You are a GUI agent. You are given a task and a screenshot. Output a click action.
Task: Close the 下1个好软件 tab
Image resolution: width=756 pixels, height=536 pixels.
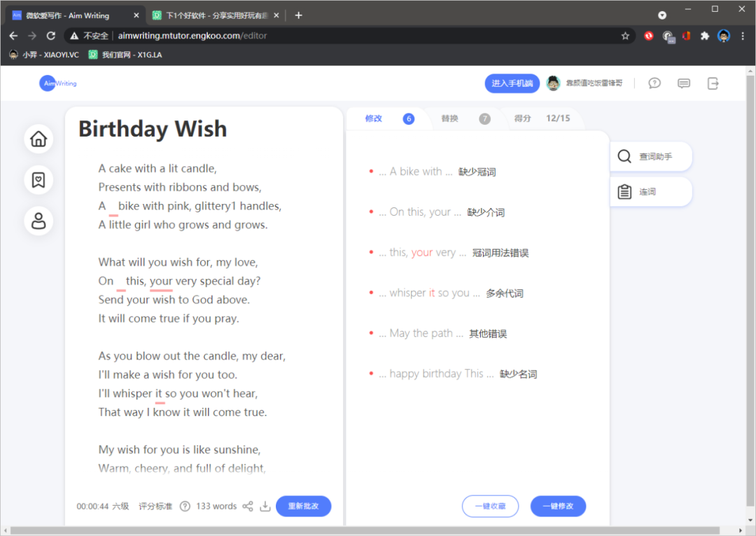[x=276, y=15]
